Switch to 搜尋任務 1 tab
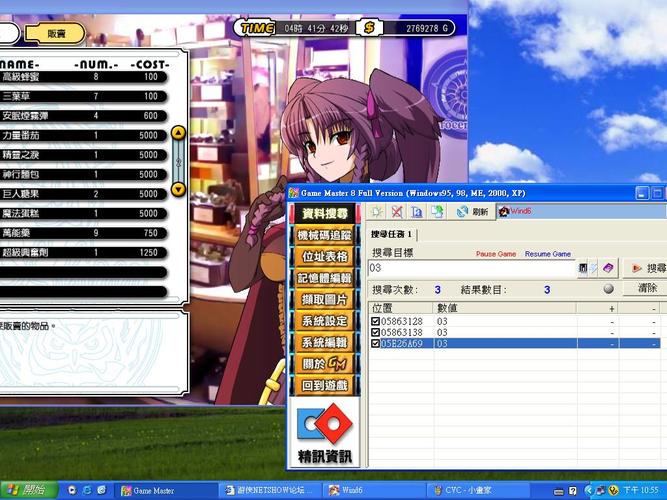 click(x=391, y=234)
